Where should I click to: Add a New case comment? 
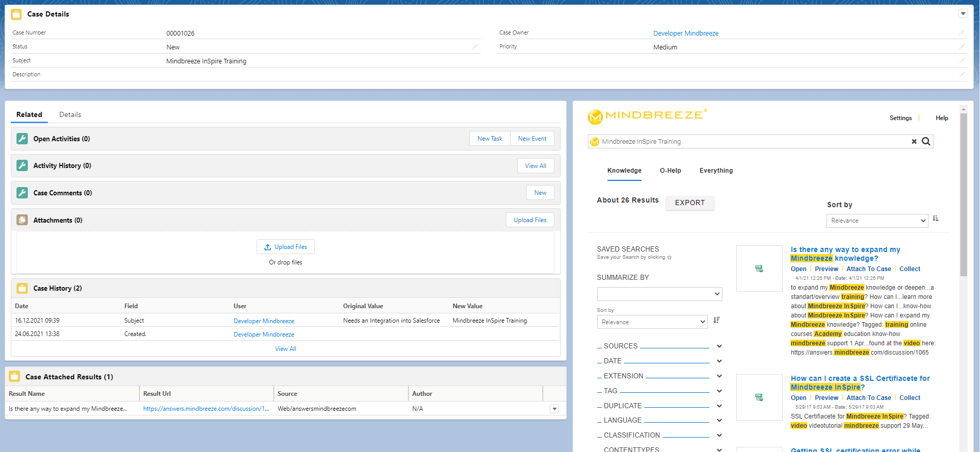(540, 193)
